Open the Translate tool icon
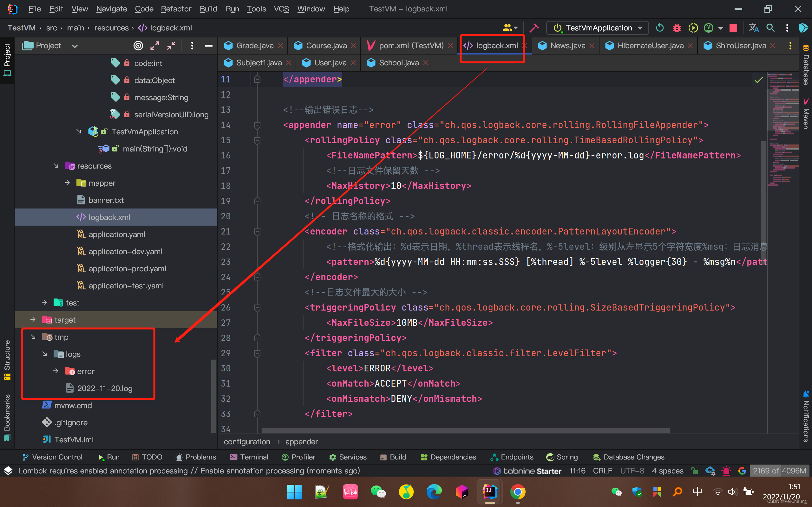This screenshot has width=812, height=507. 754,28
